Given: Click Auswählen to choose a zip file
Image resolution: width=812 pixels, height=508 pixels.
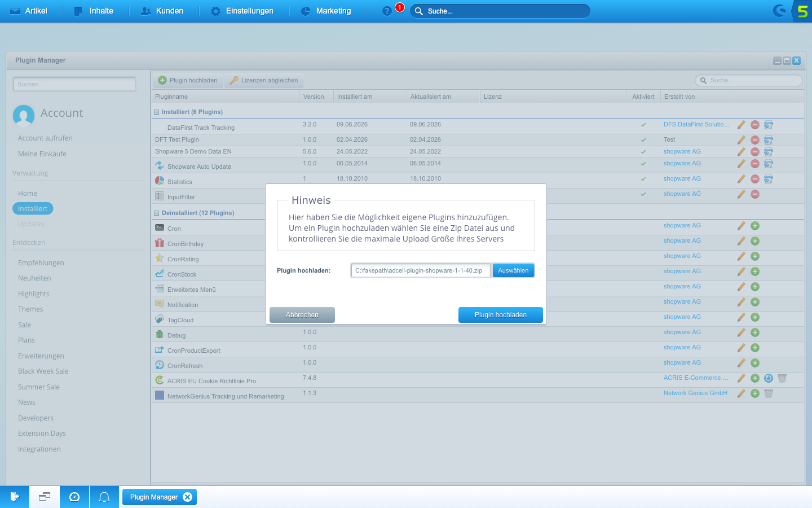Looking at the screenshot, I should tap(513, 270).
